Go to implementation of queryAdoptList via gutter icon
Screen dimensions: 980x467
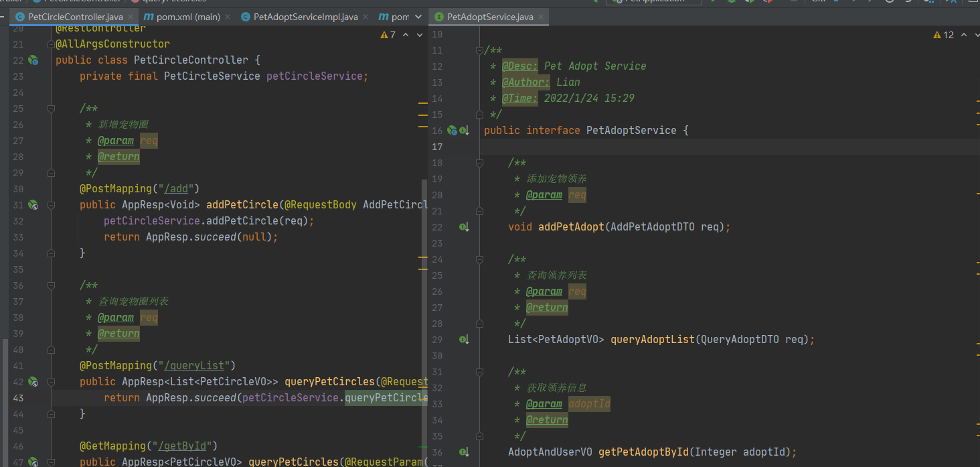[x=465, y=339]
